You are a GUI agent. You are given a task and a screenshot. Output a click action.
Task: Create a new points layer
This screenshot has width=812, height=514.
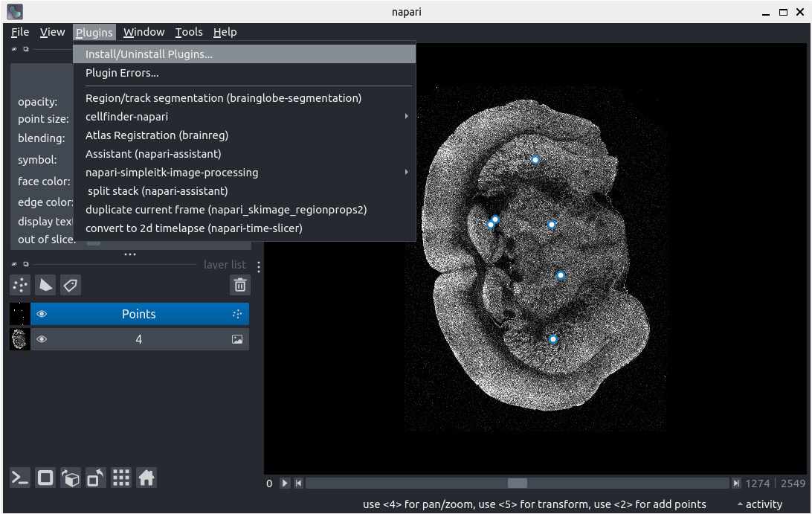tap(21, 285)
